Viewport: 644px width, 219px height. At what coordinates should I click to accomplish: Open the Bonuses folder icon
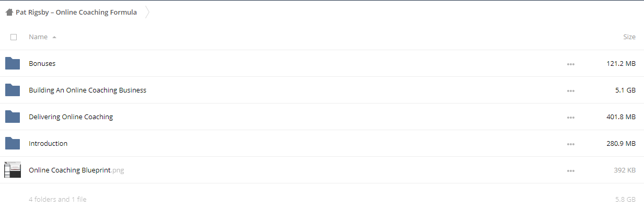(x=13, y=63)
